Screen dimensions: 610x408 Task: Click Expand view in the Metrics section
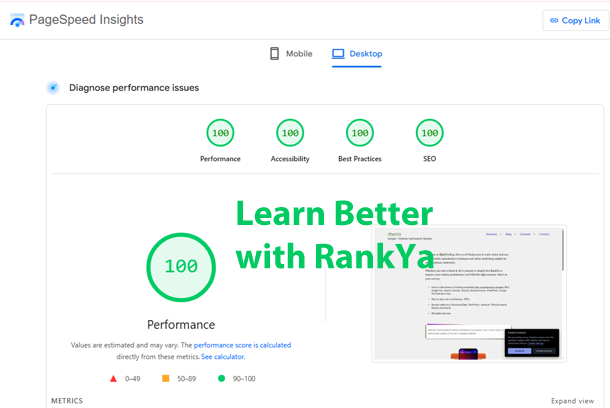[572, 401]
